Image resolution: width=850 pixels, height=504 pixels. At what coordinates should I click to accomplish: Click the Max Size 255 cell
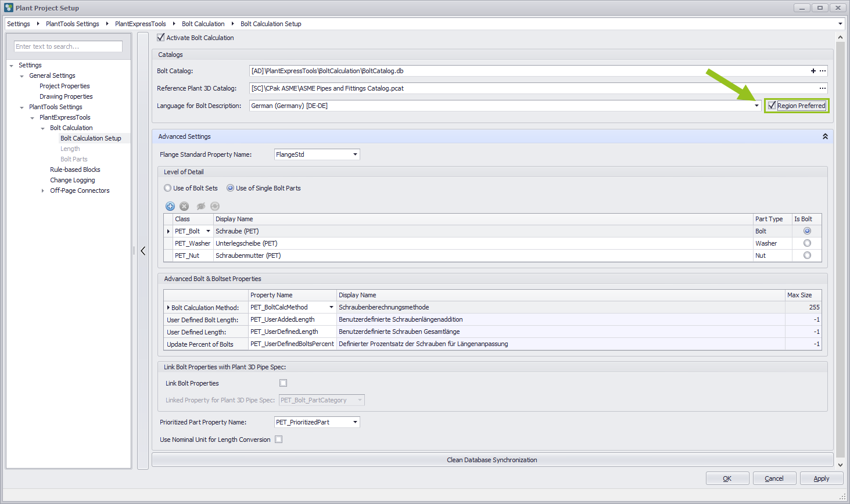(x=804, y=307)
